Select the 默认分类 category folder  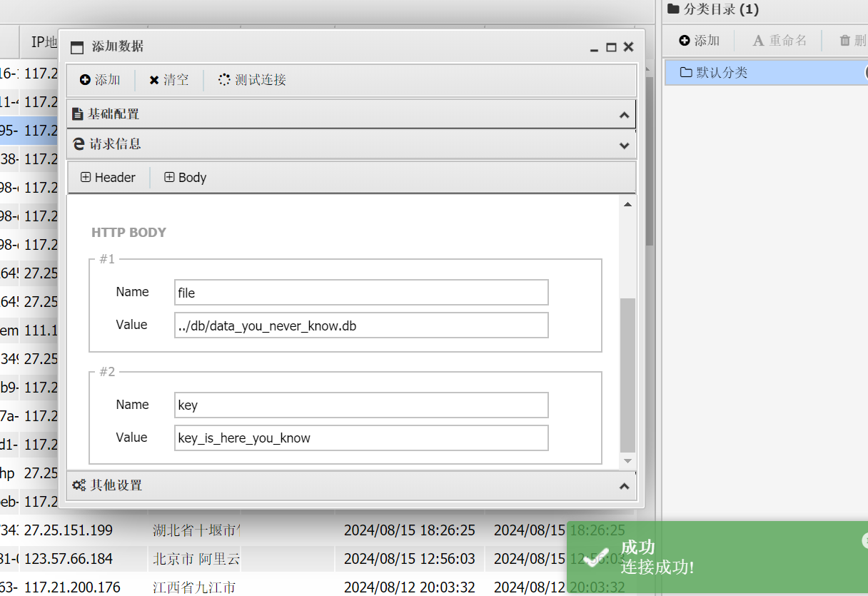721,73
